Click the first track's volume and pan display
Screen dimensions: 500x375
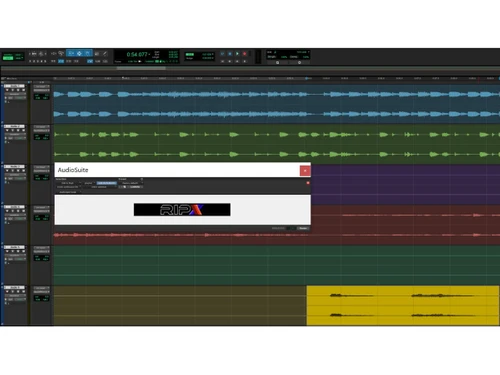click(x=42, y=97)
